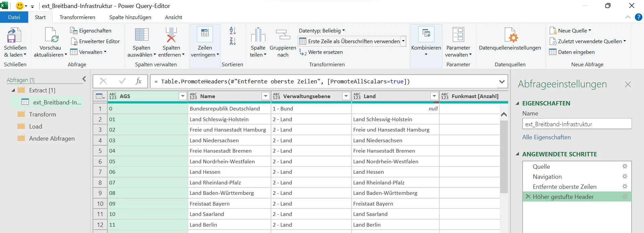
Task: Select the Navigation applied step
Action: 577,176
